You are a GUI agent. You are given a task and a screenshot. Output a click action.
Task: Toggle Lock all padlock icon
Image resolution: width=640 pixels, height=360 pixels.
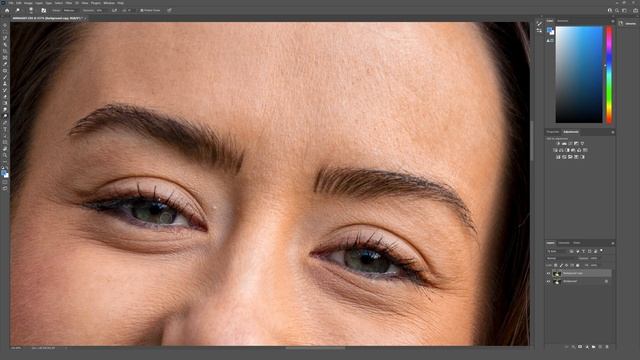[x=578, y=265]
